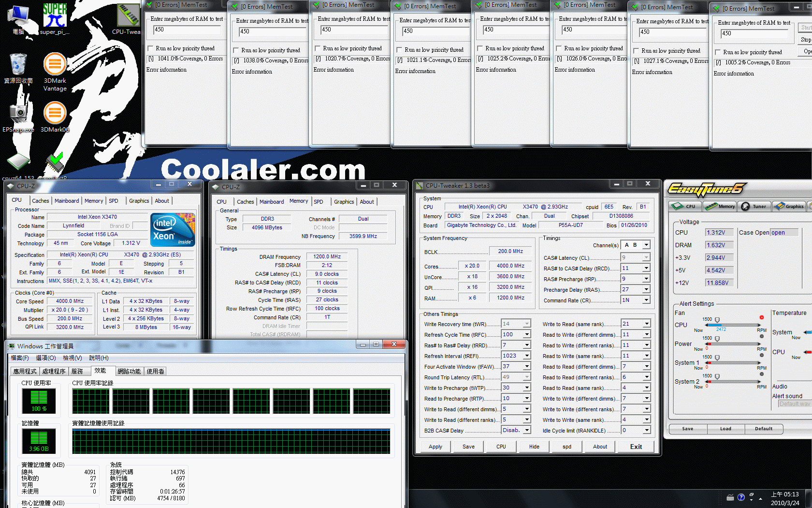Click the Alert sound Default.wav field
The width and height of the screenshot is (812, 508).
coord(795,404)
